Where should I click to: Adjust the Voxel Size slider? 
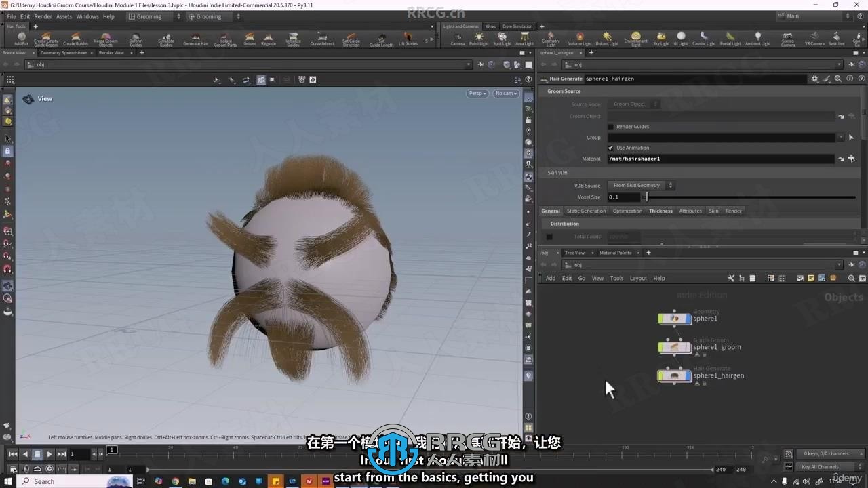(x=749, y=197)
